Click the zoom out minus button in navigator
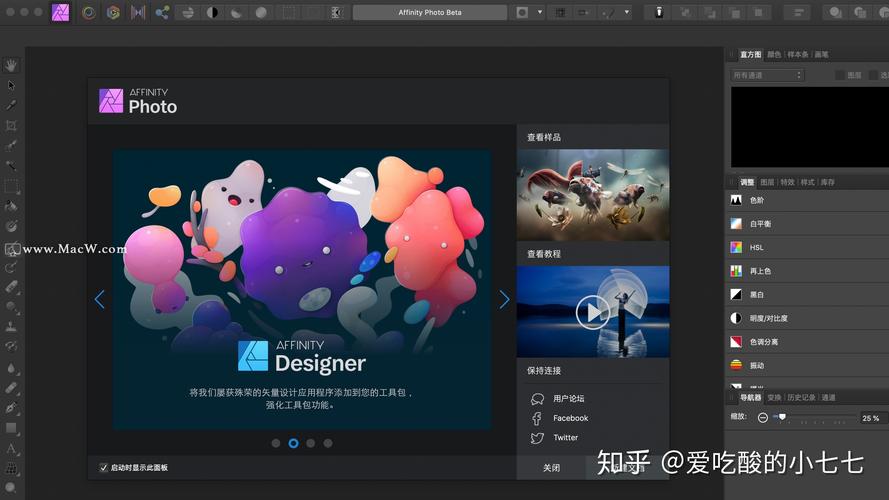This screenshot has height=500, width=889. (x=763, y=418)
